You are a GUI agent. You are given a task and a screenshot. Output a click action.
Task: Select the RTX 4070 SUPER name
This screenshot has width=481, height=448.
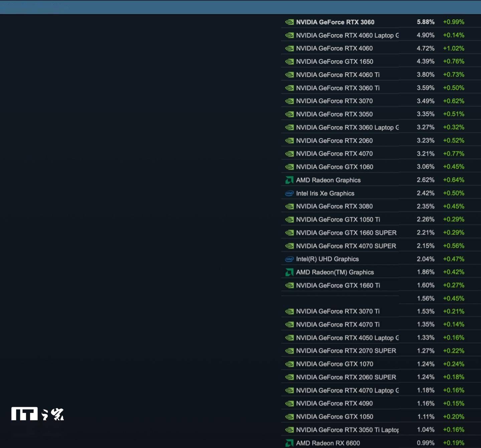click(346, 246)
